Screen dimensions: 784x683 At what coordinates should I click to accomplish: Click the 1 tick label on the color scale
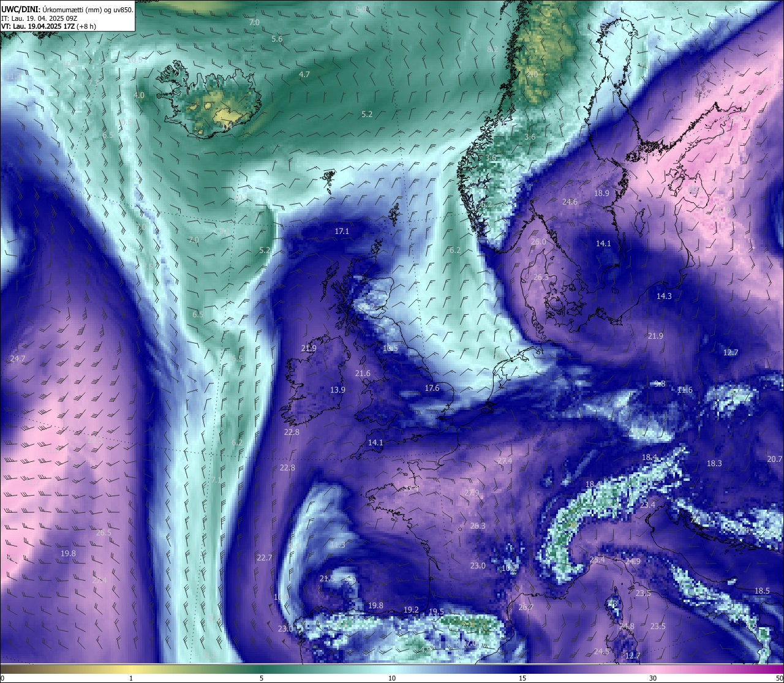pos(131,678)
